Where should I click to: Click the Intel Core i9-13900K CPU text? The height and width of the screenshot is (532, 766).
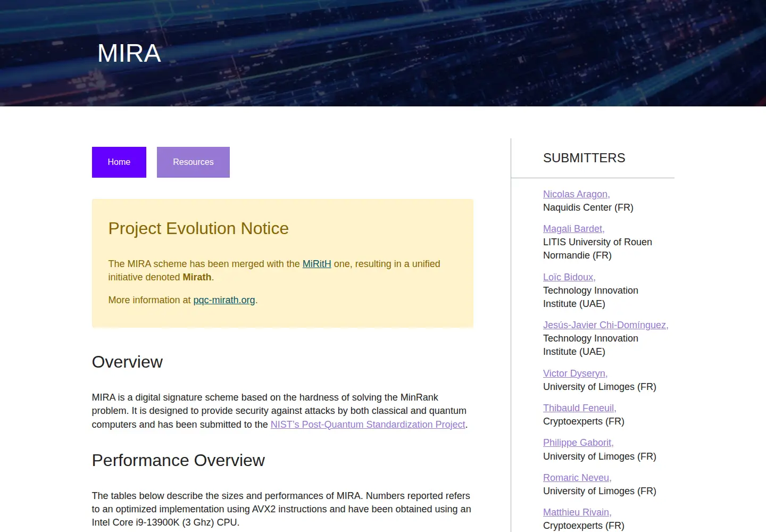(165, 522)
